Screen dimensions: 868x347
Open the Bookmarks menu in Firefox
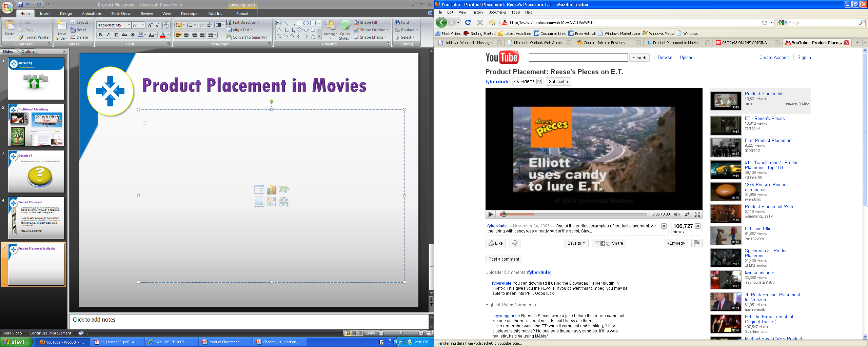coord(497,12)
